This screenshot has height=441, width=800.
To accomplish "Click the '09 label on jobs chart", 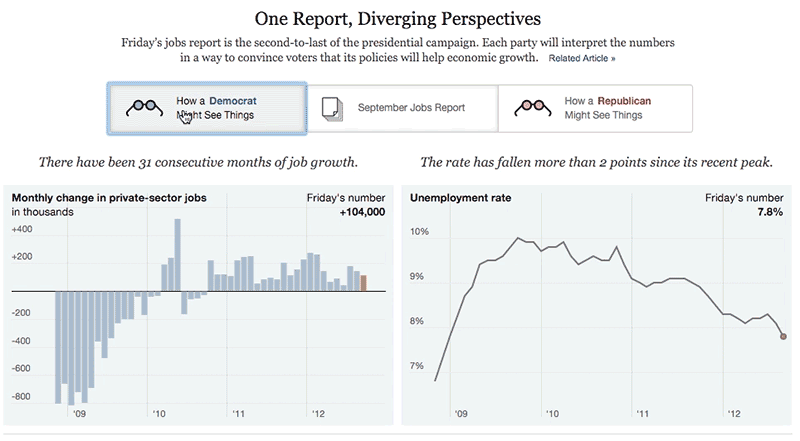I will click(80, 413).
